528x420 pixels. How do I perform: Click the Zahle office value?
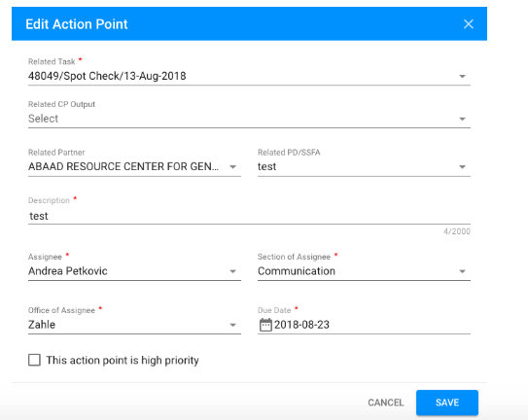click(42, 325)
